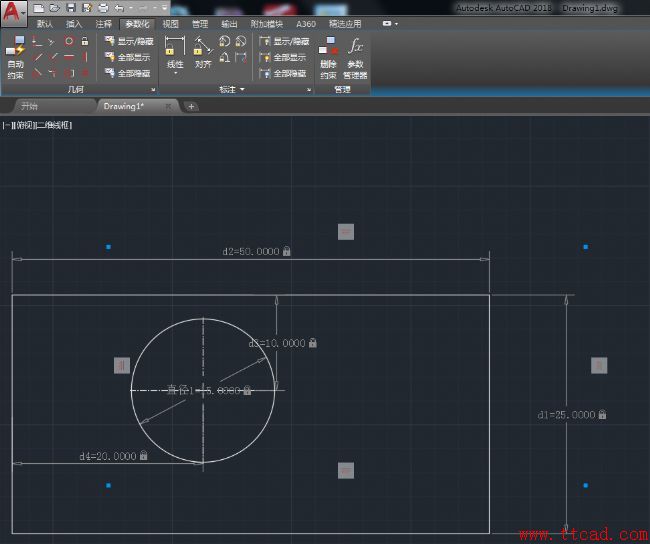Select the Aligned (对齐) dimensional constraint

pyautogui.click(x=203, y=52)
